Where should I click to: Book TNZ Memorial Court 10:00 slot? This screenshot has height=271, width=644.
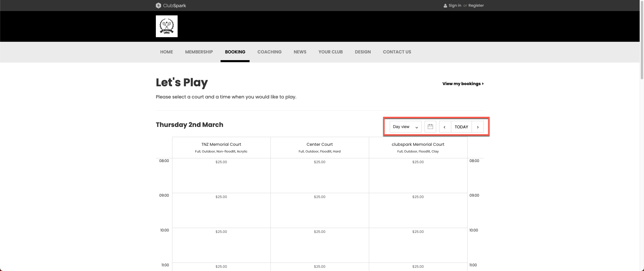[x=221, y=245]
